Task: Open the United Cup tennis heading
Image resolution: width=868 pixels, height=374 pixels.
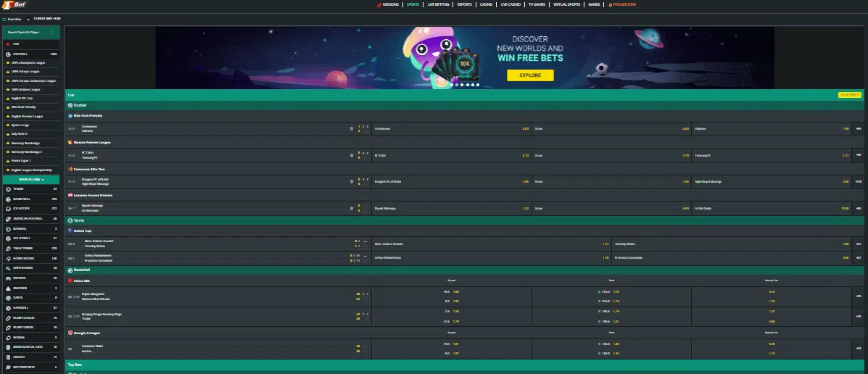Action: click(x=83, y=230)
